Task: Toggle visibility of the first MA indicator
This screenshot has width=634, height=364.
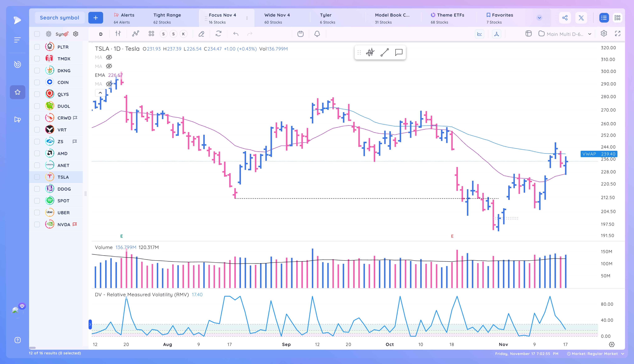Action: 109,57
